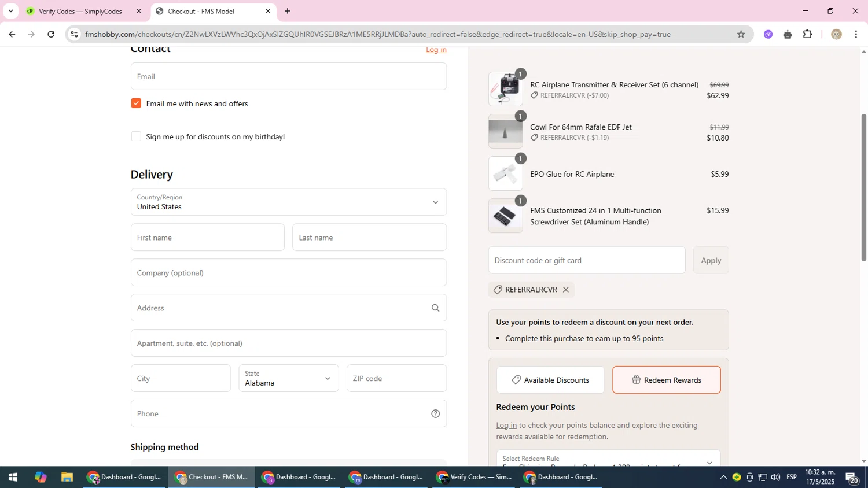Expand the Select Redeem Rule dropdown

point(608,459)
